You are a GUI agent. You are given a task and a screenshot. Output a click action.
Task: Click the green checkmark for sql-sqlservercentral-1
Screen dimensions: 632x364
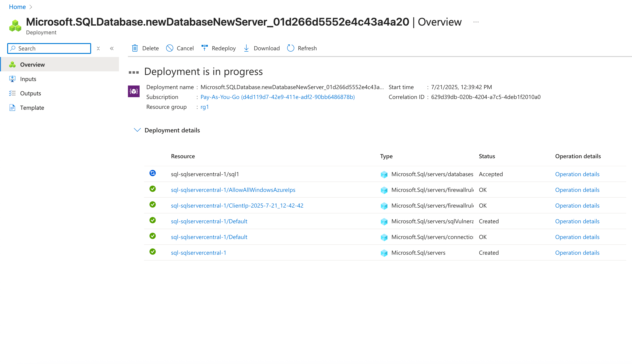[152, 252]
